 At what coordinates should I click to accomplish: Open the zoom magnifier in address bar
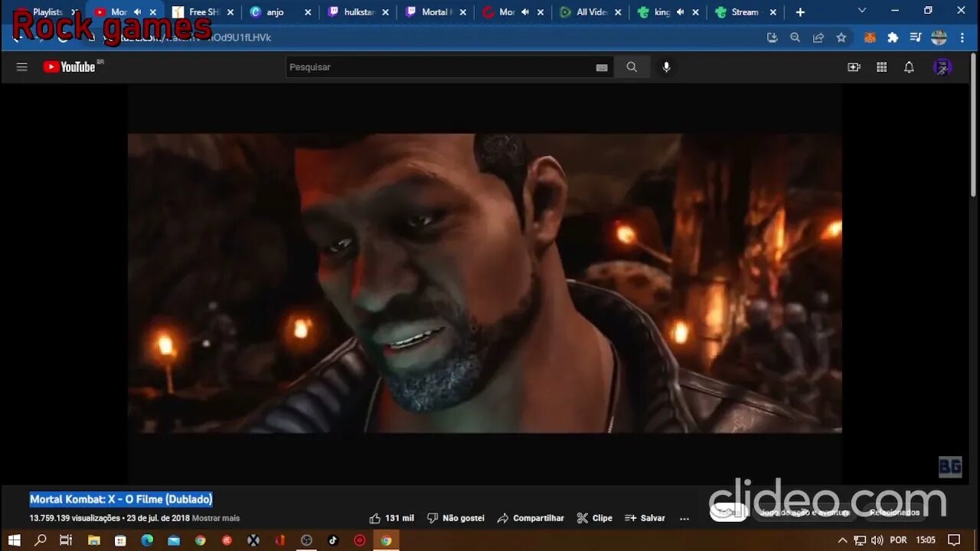pos(795,37)
